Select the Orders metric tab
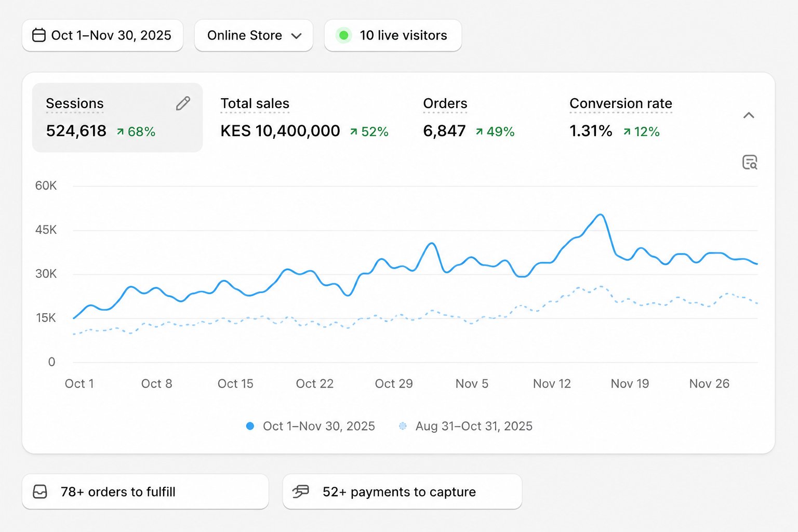The width and height of the screenshot is (798, 532). coord(469,117)
